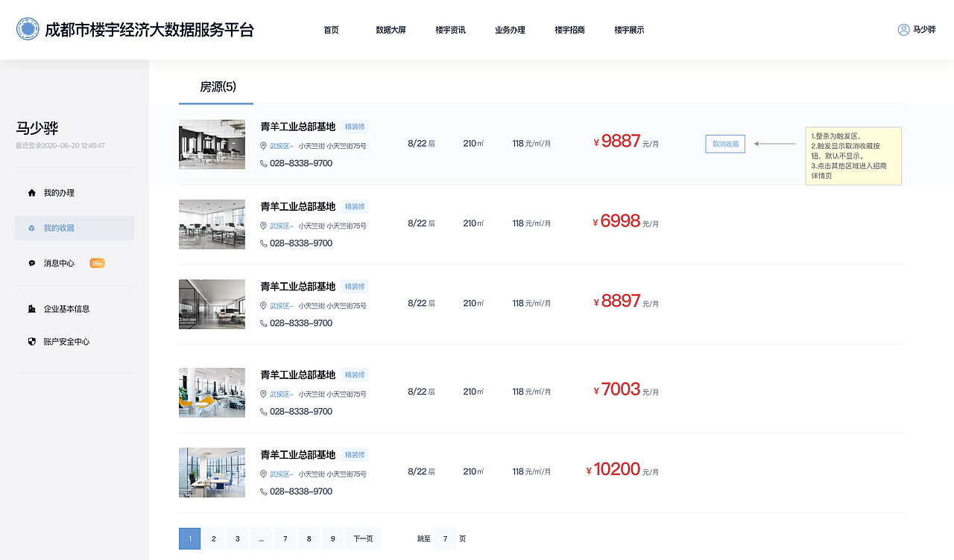Select the cube icon beside 我的收藏
954x560 pixels.
(x=31, y=228)
